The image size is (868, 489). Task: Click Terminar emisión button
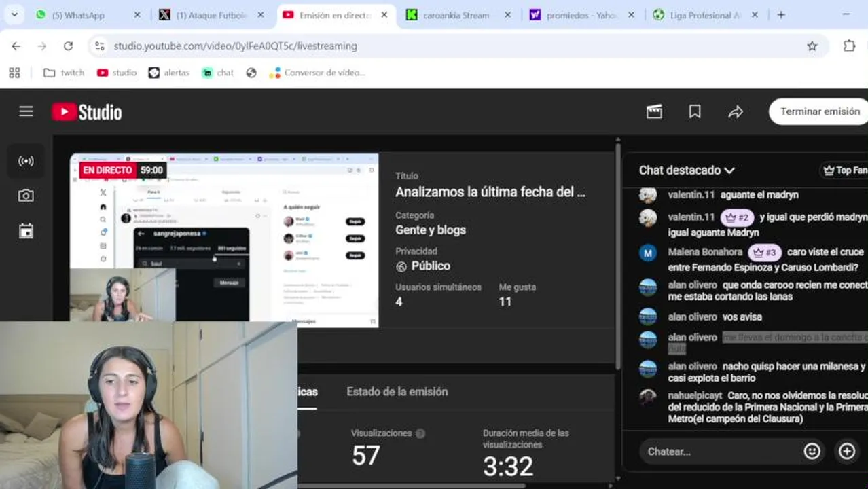(819, 111)
